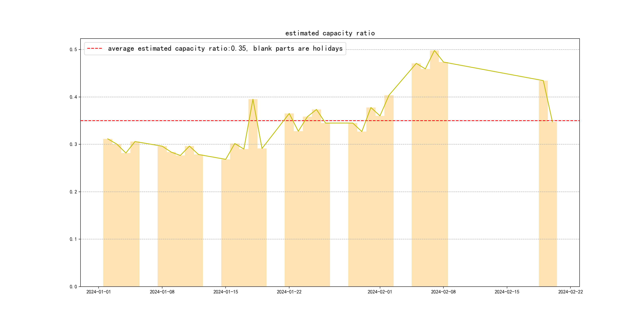Click the 0.5 y-axis tick label

[73, 49]
